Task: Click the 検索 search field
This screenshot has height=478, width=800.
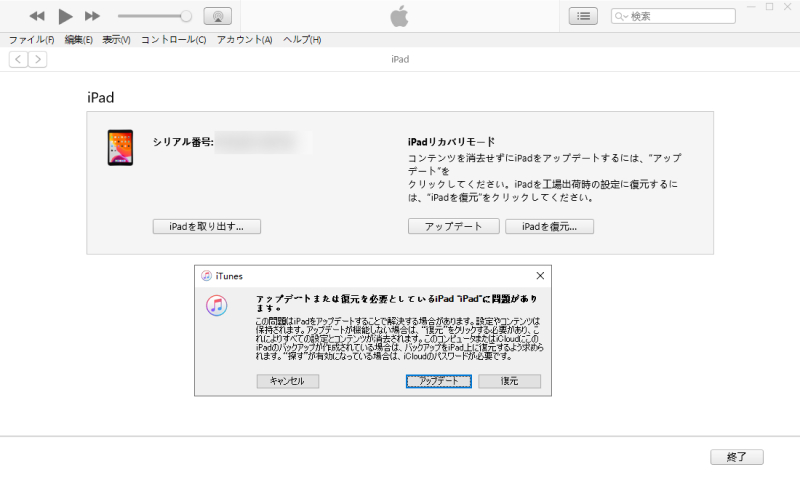Action: tap(673, 16)
